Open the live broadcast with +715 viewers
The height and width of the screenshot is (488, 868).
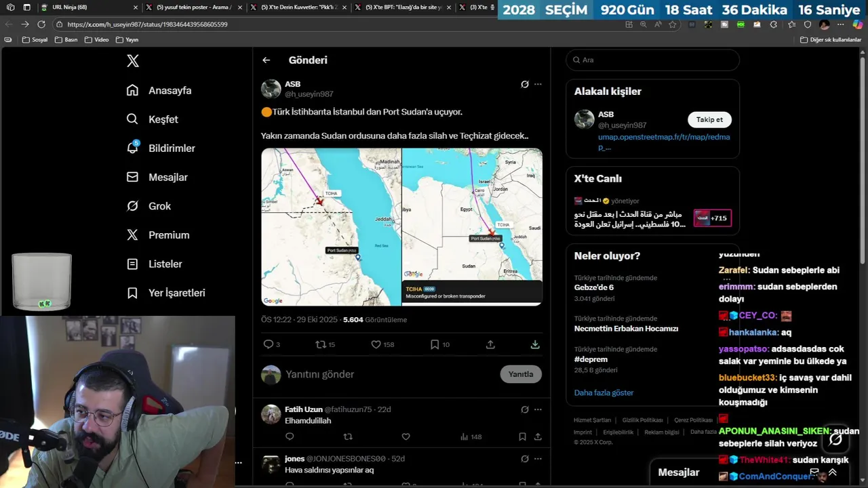pyautogui.click(x=712, y=218)
